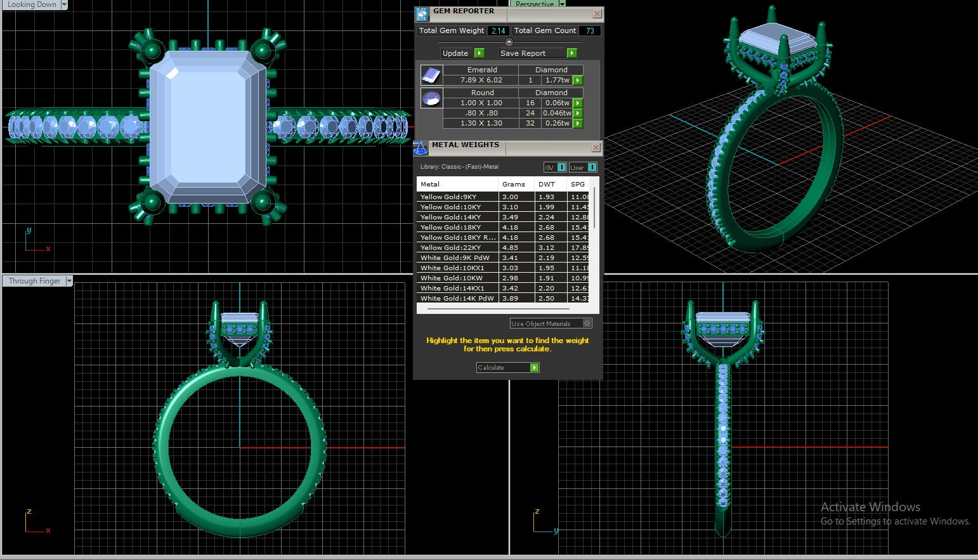Click the Gem Reporter panel icon
The width and height of the screenshot is (978, 560).
422,14
